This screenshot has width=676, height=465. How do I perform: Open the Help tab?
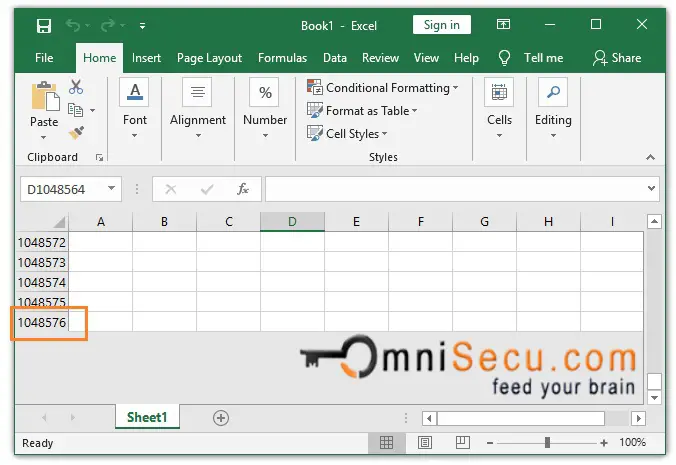click(x=466, y=58)
